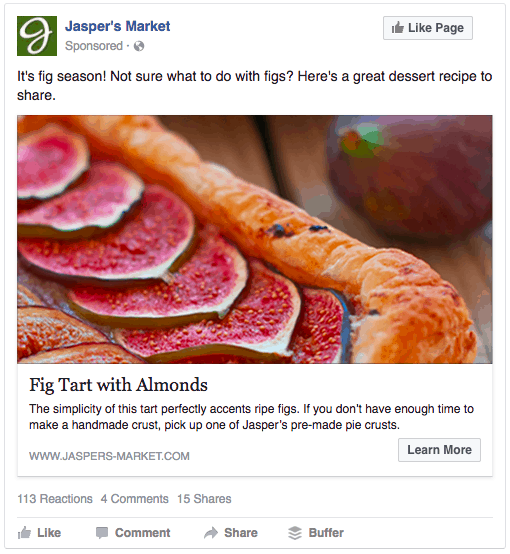Click the Jasper's Market green logo avatar
Viewport: 510px width, 554px height.
[x=37, y=36]
